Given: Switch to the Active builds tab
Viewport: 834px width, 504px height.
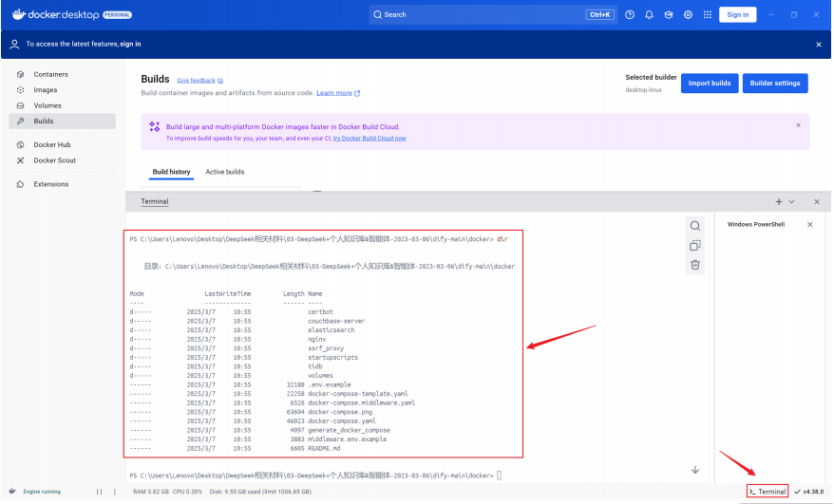Looking at the screenshot, I should coord(225,172).
